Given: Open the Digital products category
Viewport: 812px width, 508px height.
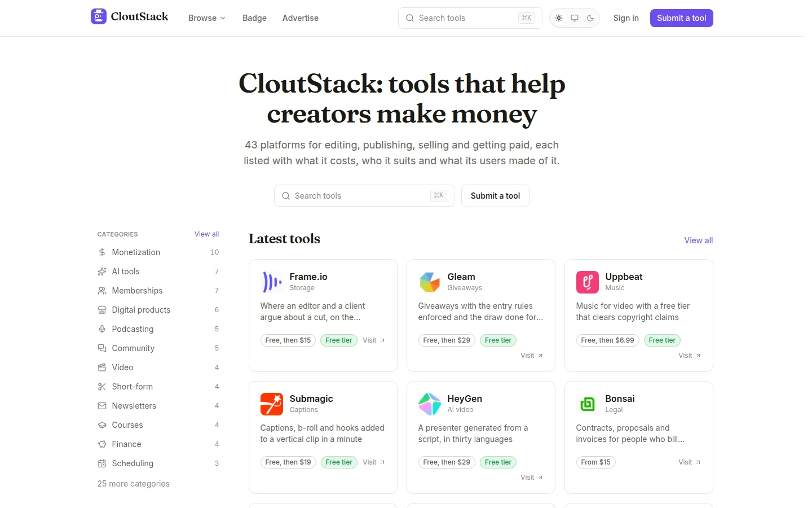Looking at the screenshot, I should (x=158, y=310).
